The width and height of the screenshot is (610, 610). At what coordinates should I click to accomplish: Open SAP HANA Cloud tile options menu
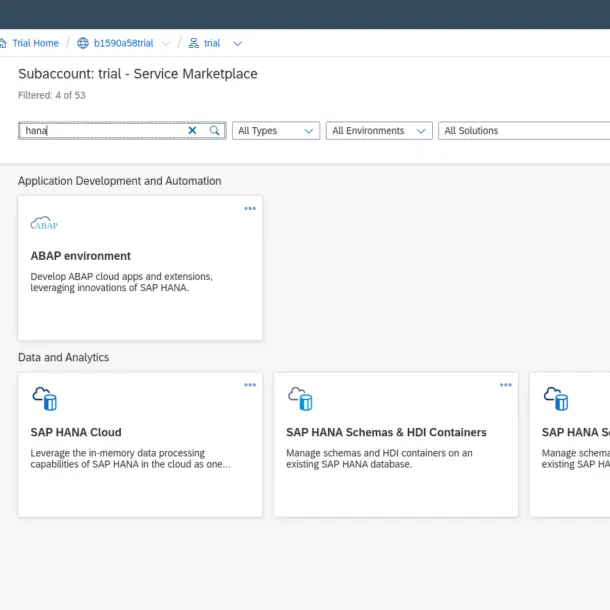click(250, 385)
